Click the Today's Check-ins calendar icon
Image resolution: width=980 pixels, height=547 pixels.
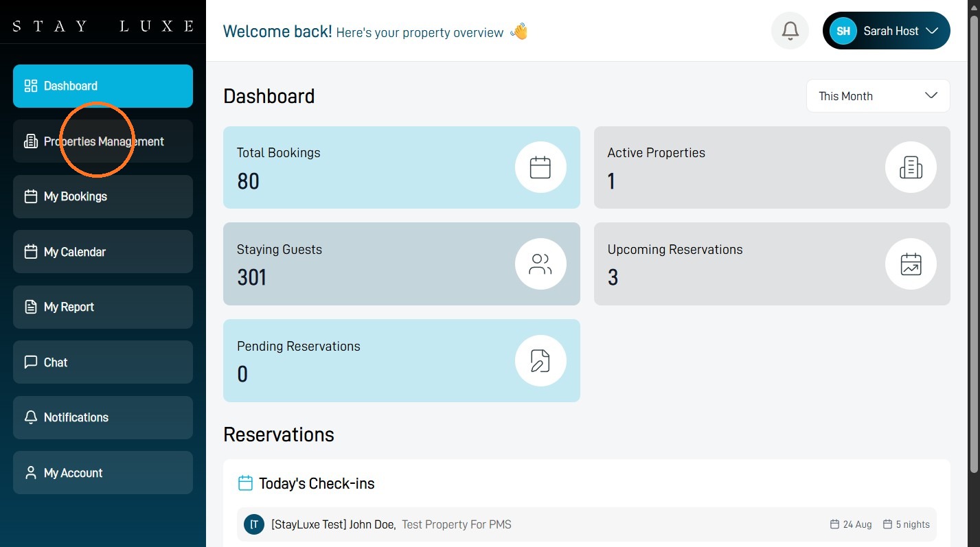(245, 483)
